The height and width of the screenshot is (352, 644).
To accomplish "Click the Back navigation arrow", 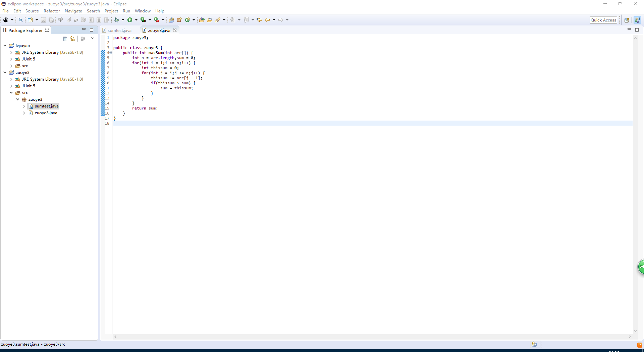I will pos(267,20).
